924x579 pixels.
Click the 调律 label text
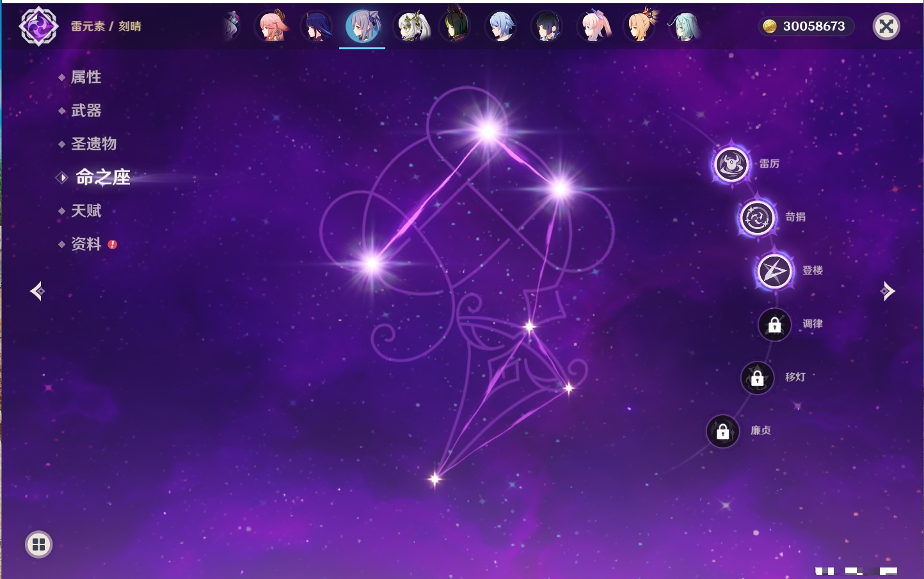(x=813, y=324)
